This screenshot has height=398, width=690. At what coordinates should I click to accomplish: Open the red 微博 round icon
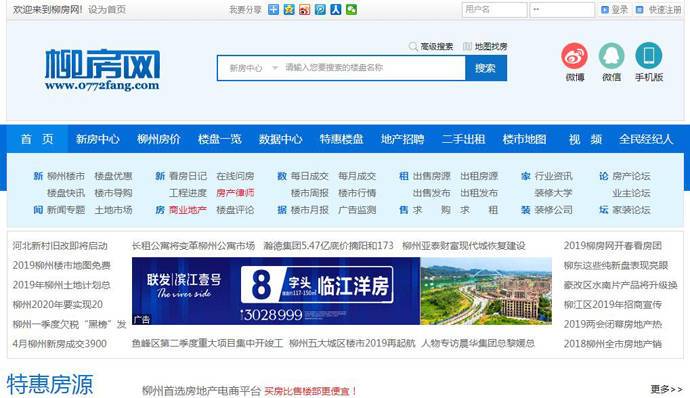point(574,56)
